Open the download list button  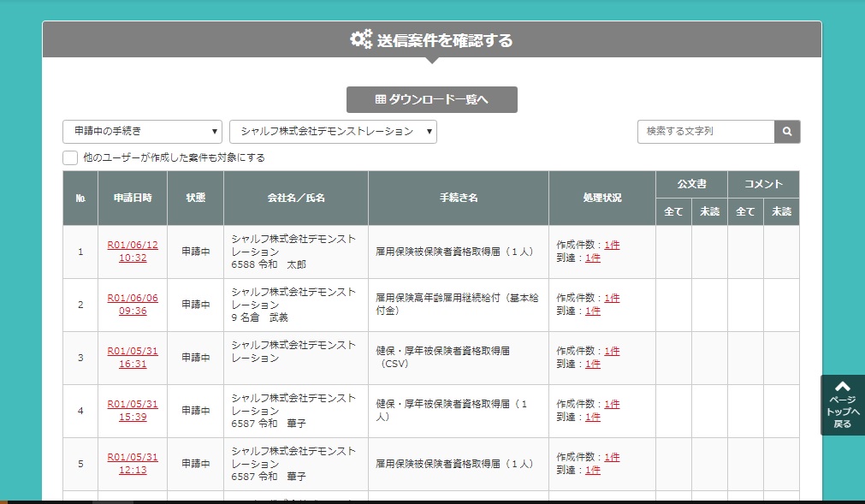(x=431, y=99)
